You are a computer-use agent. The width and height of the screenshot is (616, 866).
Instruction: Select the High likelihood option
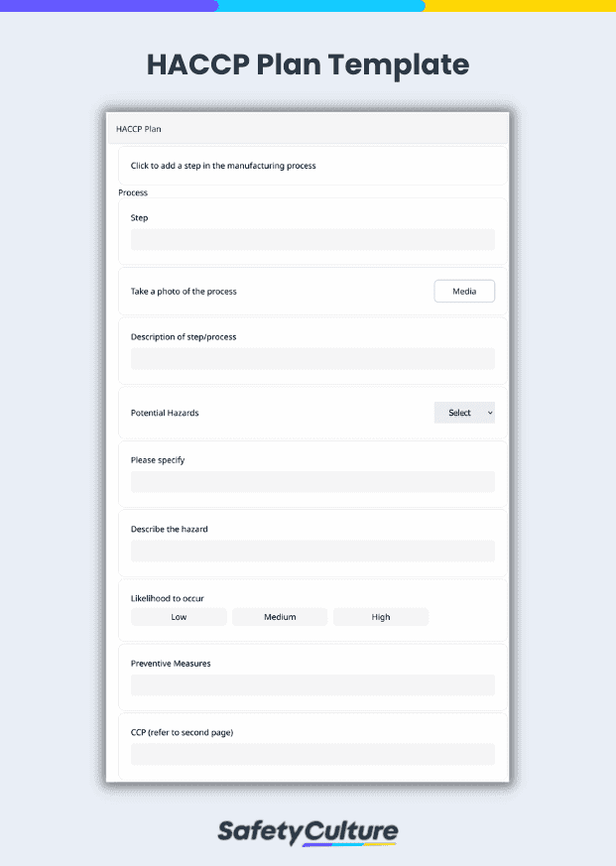click(381, 616)
